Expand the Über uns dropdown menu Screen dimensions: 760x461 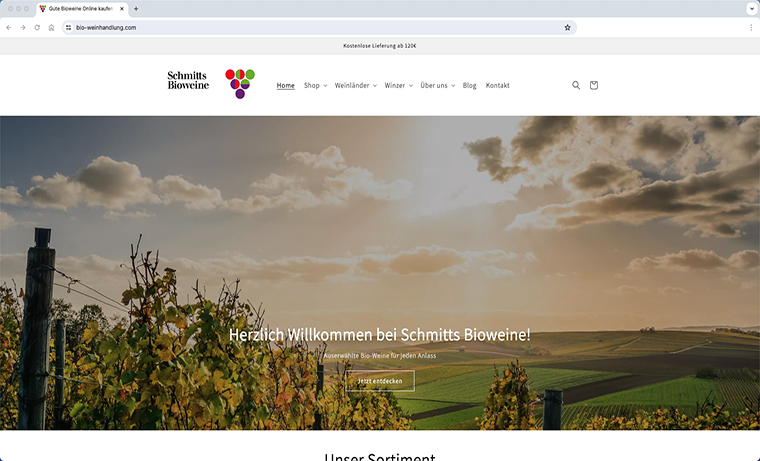click(x=438, y=85)
